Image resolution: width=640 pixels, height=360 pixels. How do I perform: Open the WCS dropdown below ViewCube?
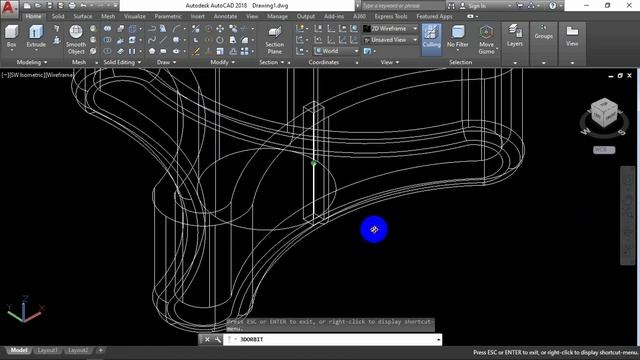(x=604, y=150)
